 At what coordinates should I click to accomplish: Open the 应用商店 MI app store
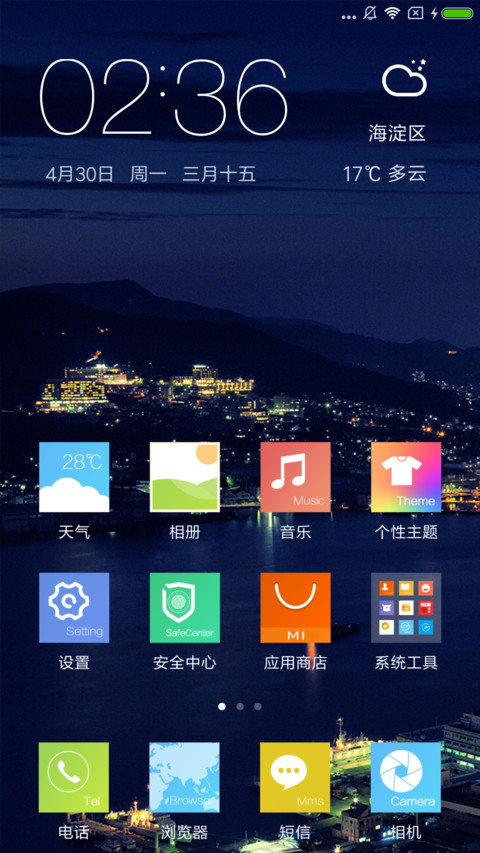coord(296,608)
